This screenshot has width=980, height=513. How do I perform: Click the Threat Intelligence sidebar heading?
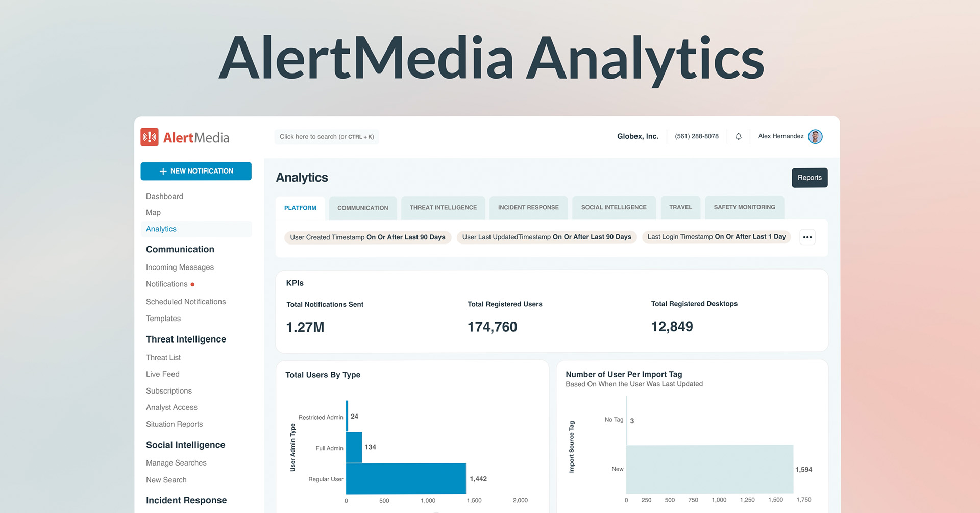coord(186,339)
